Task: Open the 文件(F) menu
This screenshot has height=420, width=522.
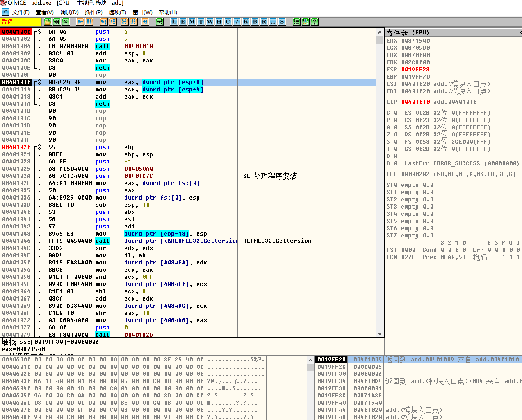Action: [21, 12]
